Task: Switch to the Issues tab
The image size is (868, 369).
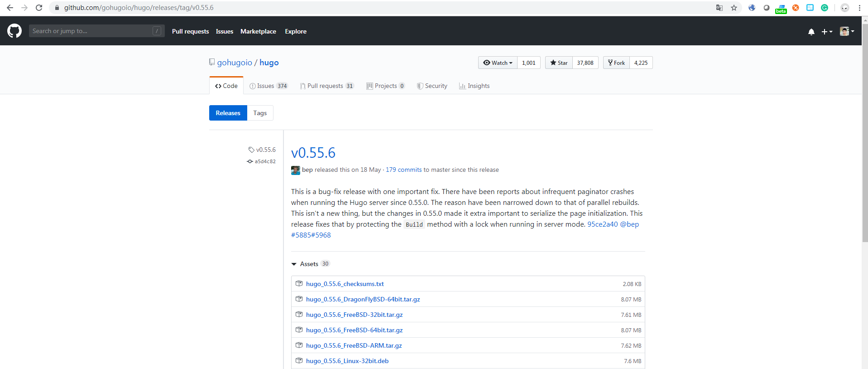Action: pos(269,86)
